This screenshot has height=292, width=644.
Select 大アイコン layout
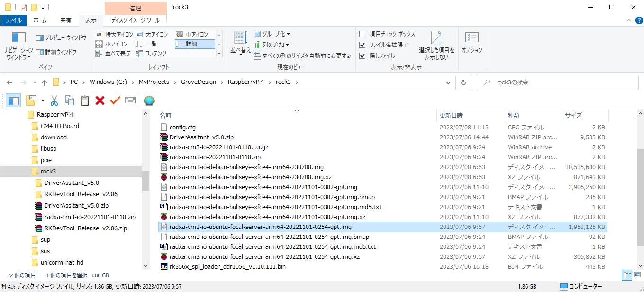coord(152,35)
